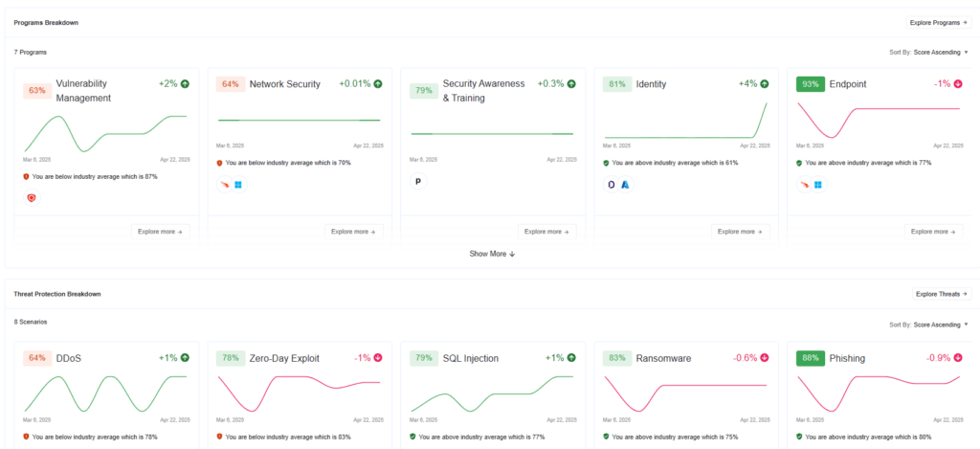Screen dimensions: 980x449
Task: Click the green check shield in Ransomware card
Action: (x=606, y=438)
